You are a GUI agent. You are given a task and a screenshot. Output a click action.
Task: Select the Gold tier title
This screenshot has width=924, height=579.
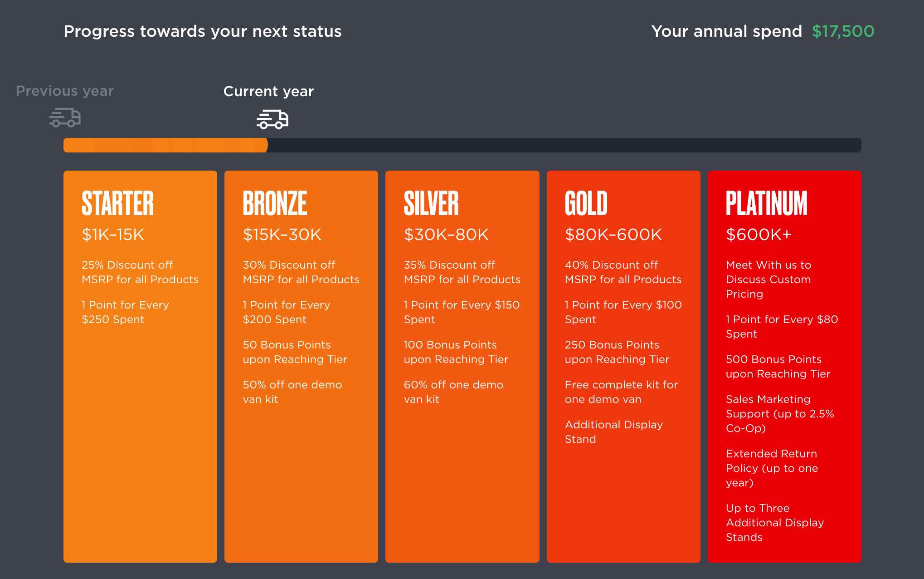pyautogui.click(x=586, y=203)
